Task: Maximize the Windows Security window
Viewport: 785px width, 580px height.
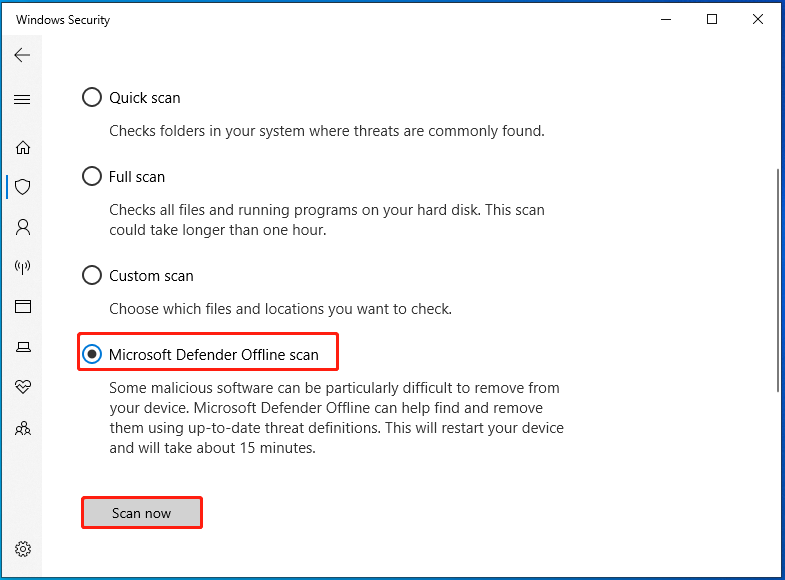Action: (711, 20)
